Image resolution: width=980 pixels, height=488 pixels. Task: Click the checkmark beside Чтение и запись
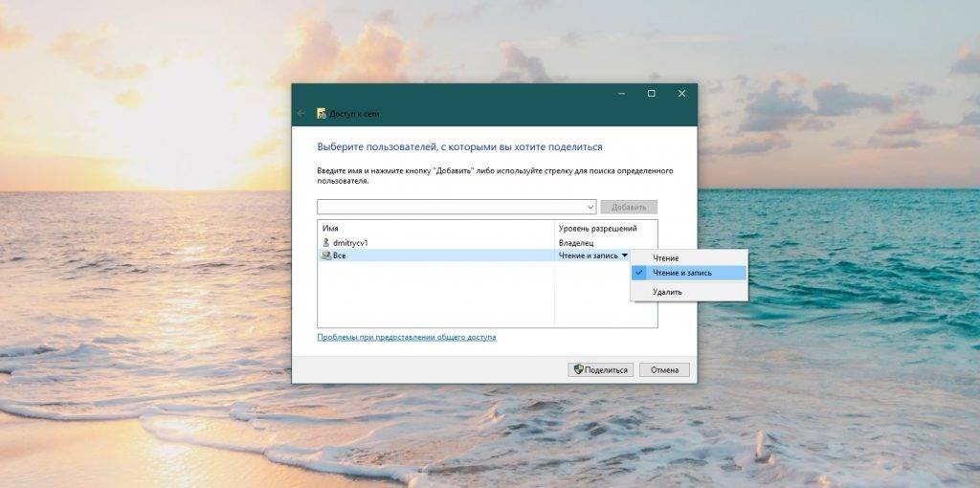coord(638,273)
